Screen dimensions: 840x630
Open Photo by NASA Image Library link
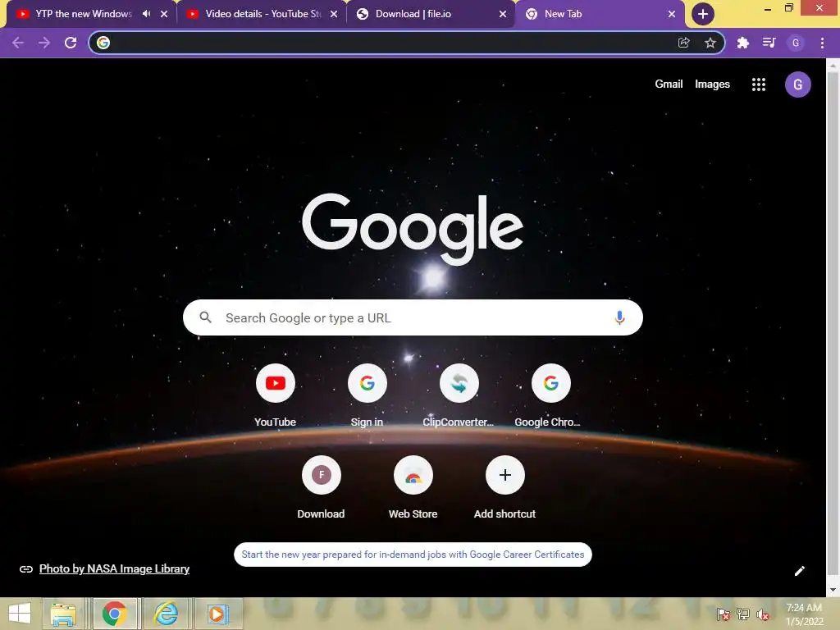[114, 569]
